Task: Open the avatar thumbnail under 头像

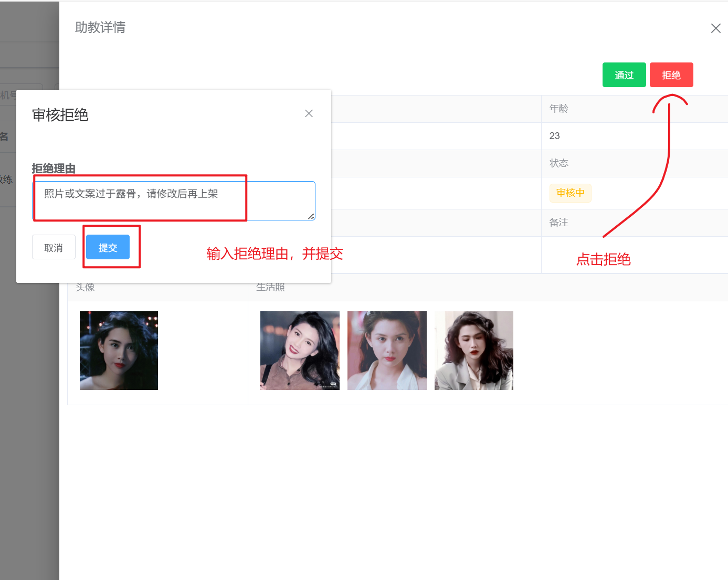Action: pos(119,351)
